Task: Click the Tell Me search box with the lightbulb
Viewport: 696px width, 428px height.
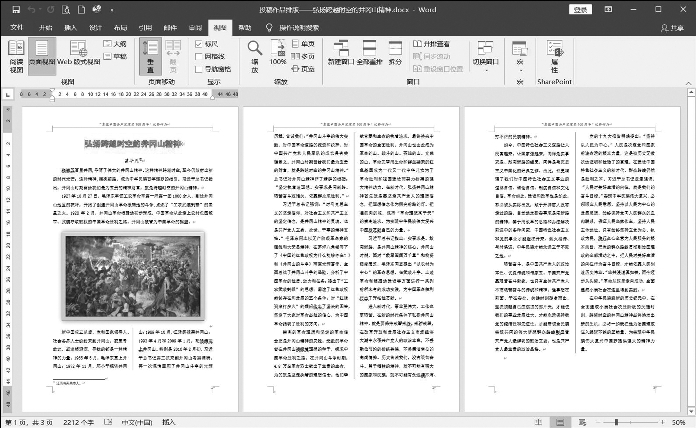Action: coord(293,28)
